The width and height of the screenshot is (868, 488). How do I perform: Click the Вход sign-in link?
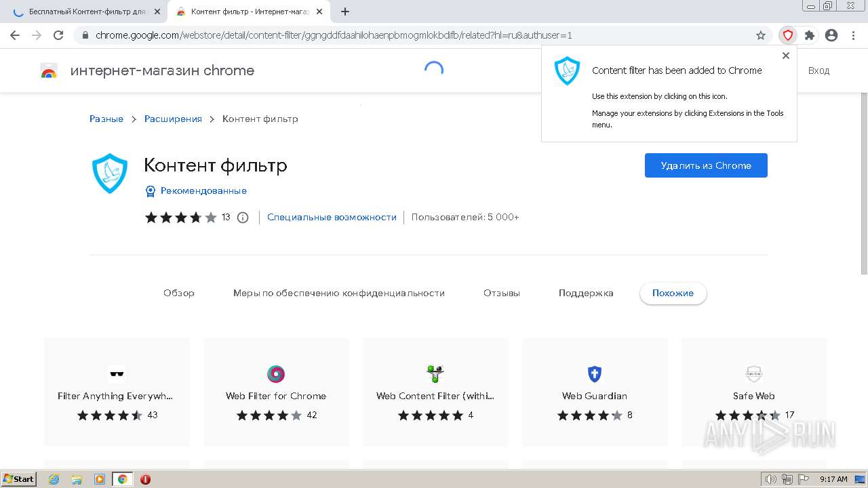[818, 70]
